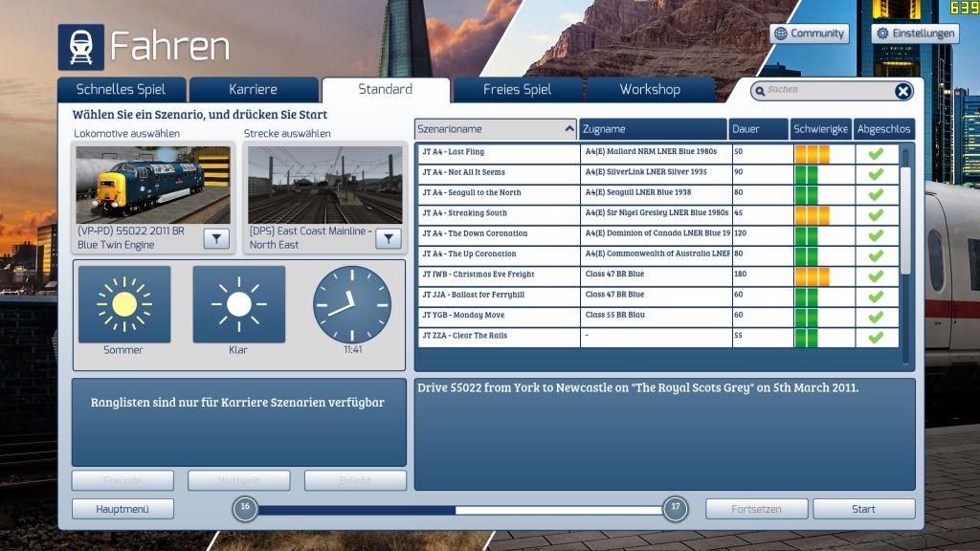This screenshot has height=551, width=980.
Task: Click checkmark in JT YGB - Monday Move row
Action: pos(876,317)
